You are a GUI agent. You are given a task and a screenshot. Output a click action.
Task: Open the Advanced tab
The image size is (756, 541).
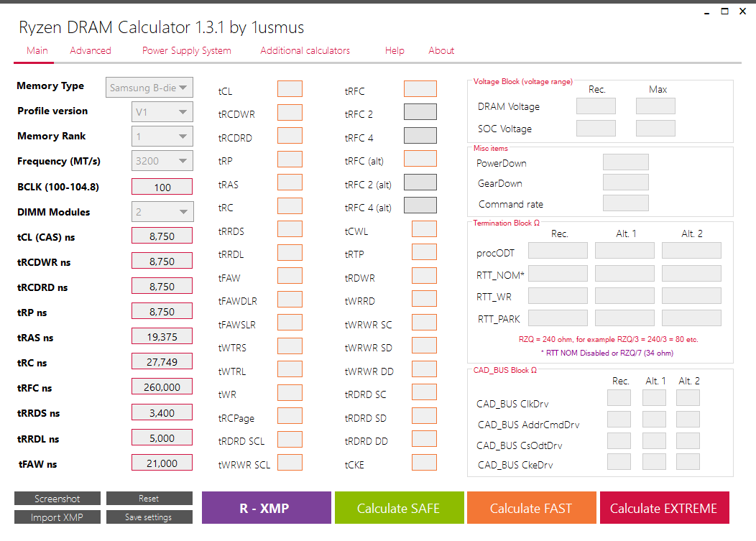click(90, 50)
